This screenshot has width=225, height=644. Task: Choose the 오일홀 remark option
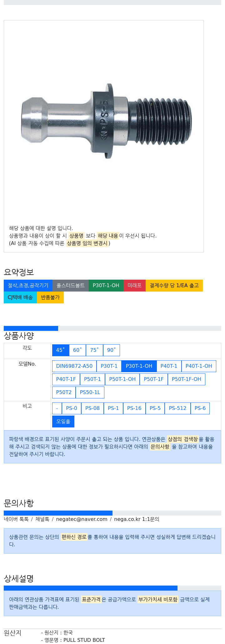63,421
